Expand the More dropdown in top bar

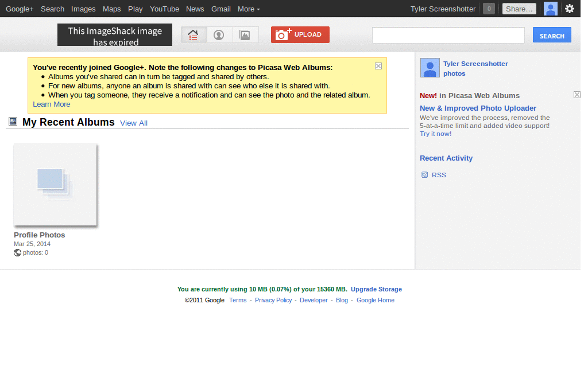(249, 9)
